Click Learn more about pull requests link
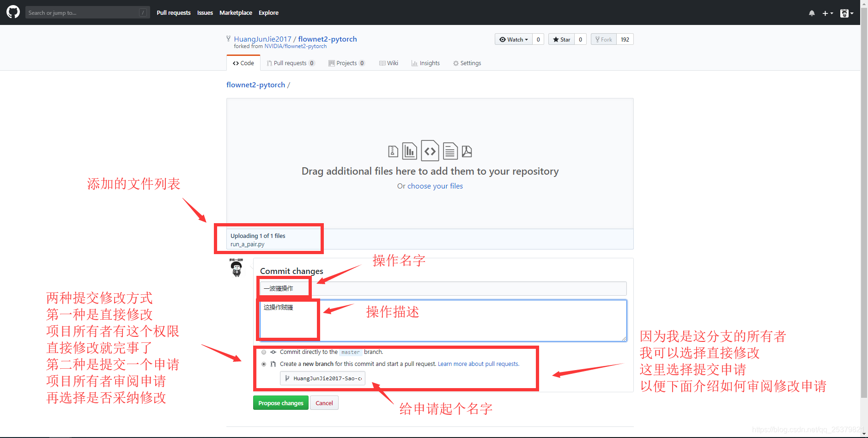This screenshot has height=438, width=868. 479,364
